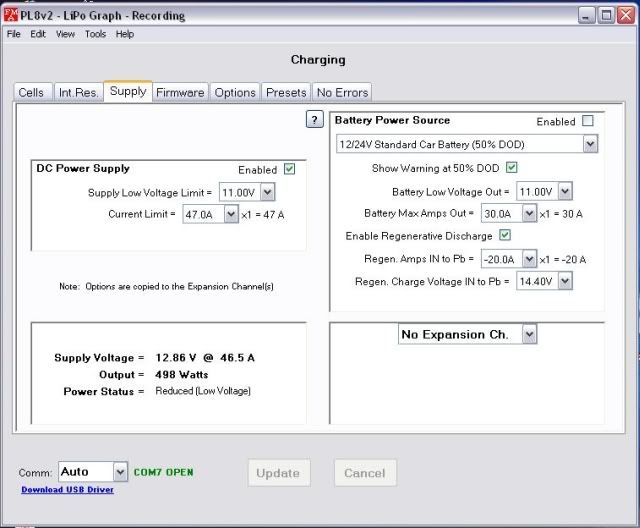Click the PL8v2 application icon in title bar
The width and height of the screenshot is (640, 528).
tap(11, 16)
